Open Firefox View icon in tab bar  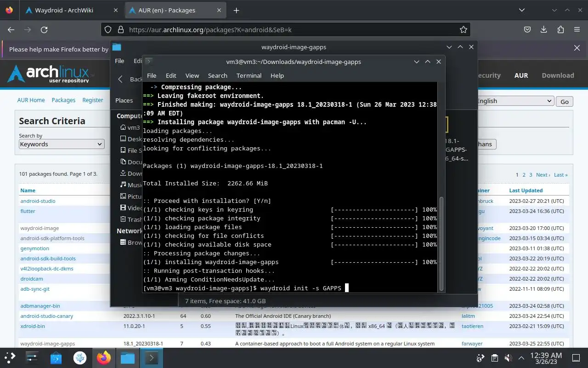coord(9,10)
